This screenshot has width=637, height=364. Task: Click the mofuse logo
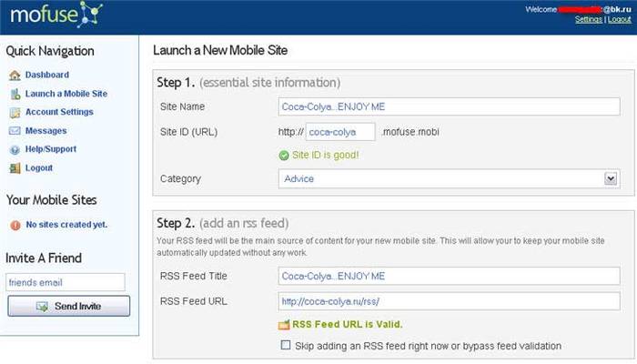pos(56,15)
